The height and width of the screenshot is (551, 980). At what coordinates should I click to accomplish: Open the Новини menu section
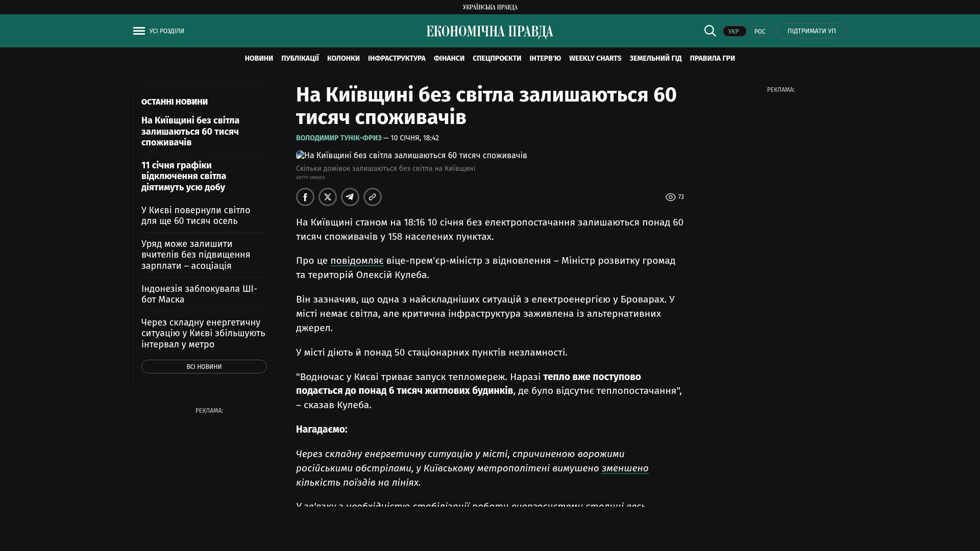[259, 59]
